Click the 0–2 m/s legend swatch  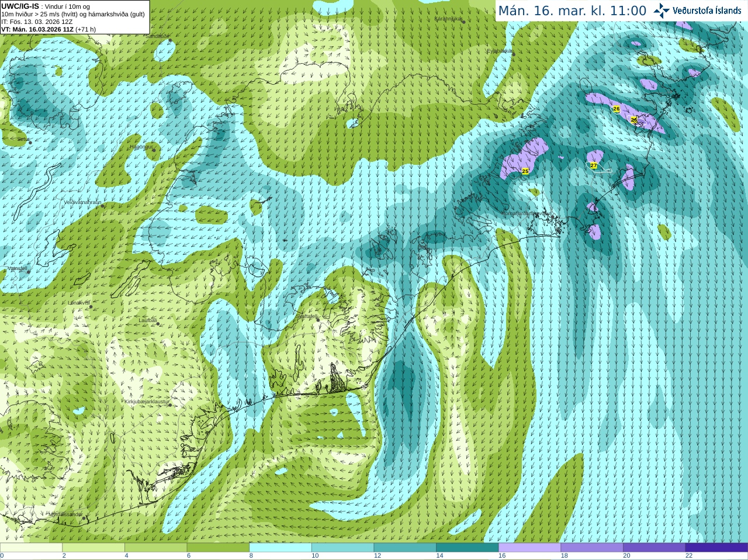31,548
